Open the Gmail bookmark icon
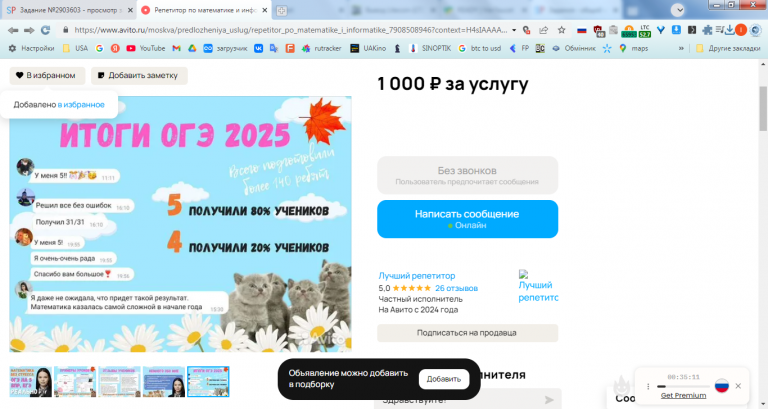Image resolution: width=768 pixels, height=409 pixels. (176, 48)
